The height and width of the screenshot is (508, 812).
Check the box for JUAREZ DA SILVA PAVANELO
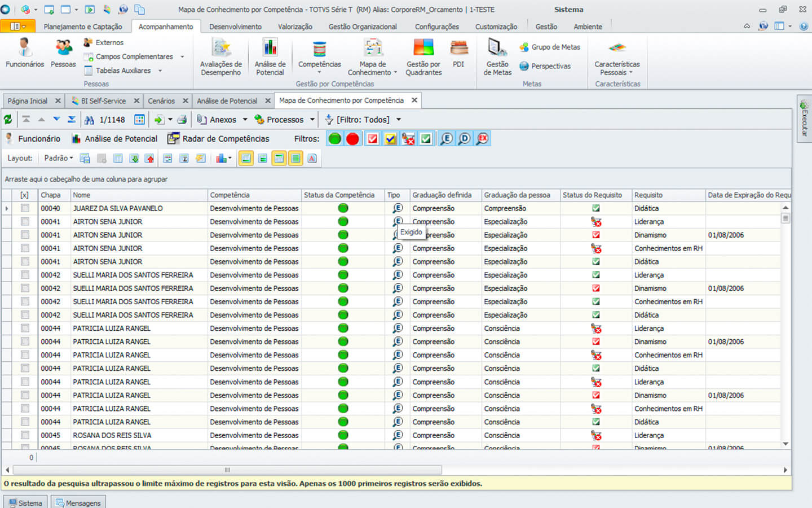pos(25,208)
